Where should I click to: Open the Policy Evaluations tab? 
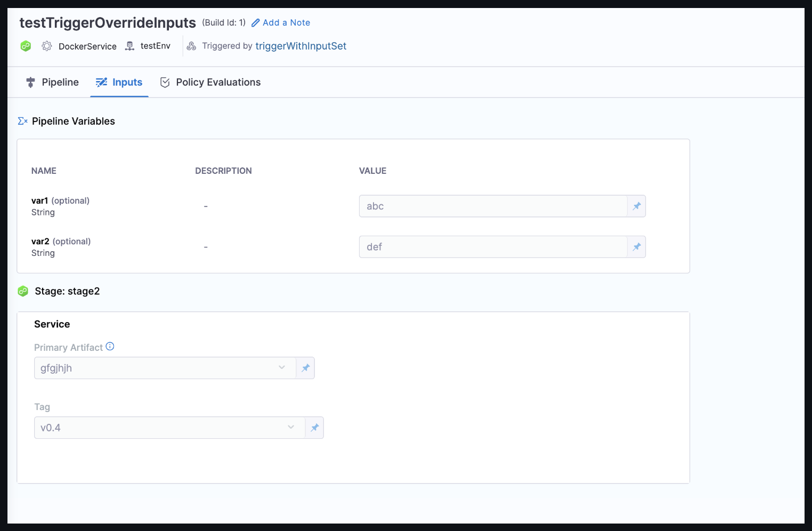(210, 82)
